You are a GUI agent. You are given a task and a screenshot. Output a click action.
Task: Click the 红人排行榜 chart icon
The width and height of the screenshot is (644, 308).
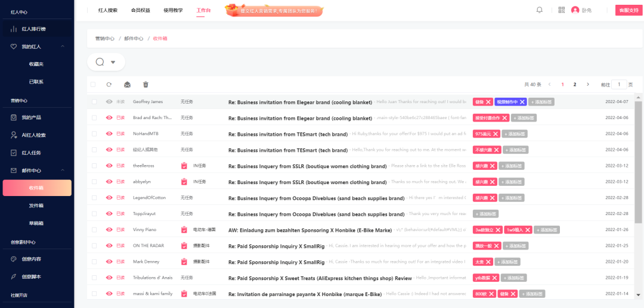pos(14,29)
